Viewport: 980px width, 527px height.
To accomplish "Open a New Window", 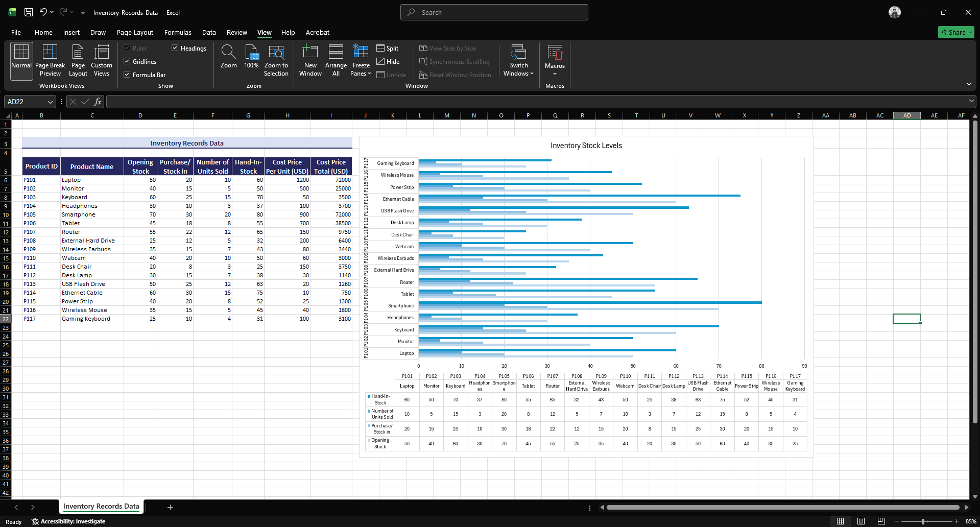I will 310,60.
